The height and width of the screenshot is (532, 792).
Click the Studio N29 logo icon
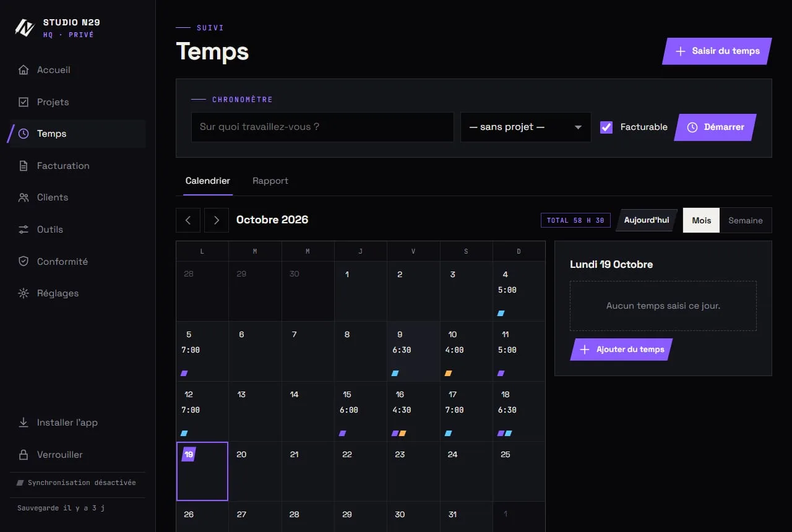pos(24,28)
